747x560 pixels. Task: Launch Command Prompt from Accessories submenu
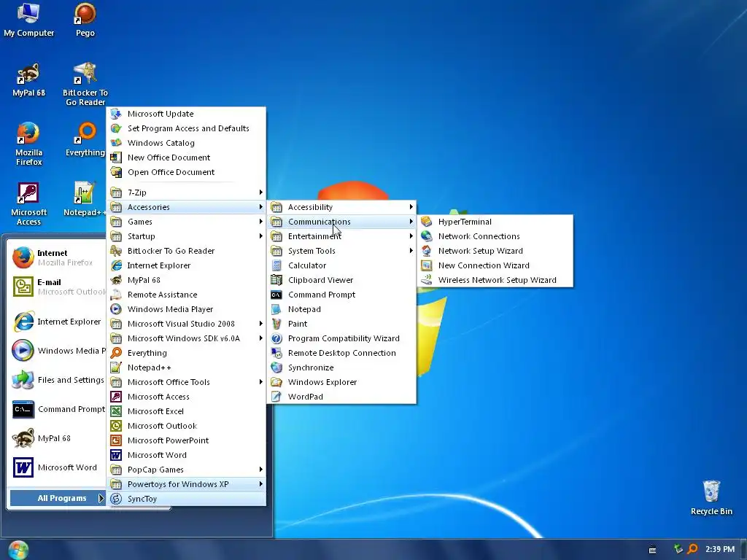tap(341, 295)
